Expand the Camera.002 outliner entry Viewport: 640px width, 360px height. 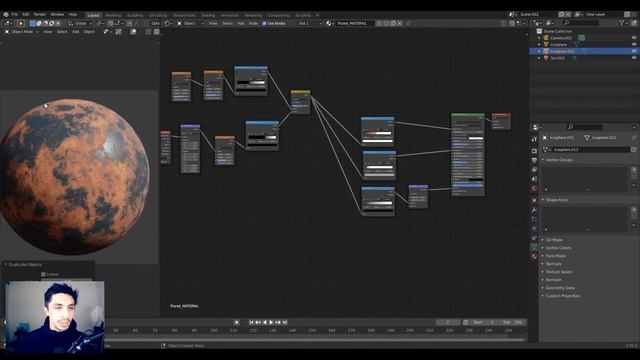click(x=539, y=38)
